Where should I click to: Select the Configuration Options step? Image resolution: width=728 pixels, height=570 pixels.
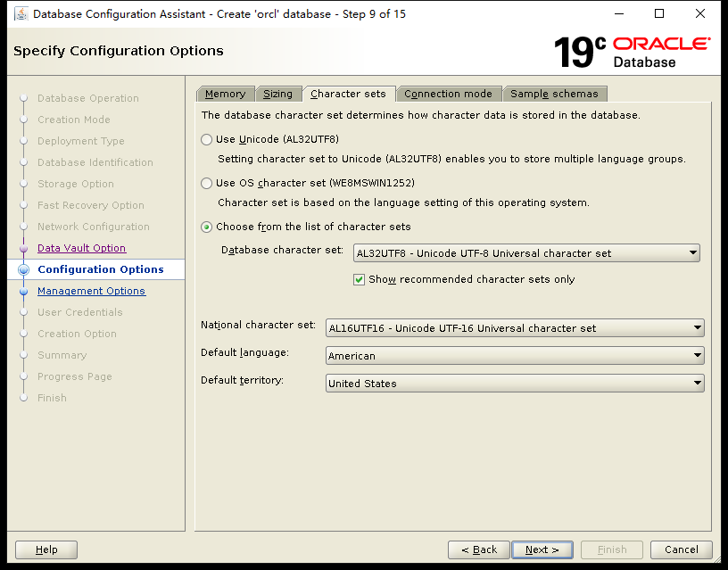(x=101, y=269)
